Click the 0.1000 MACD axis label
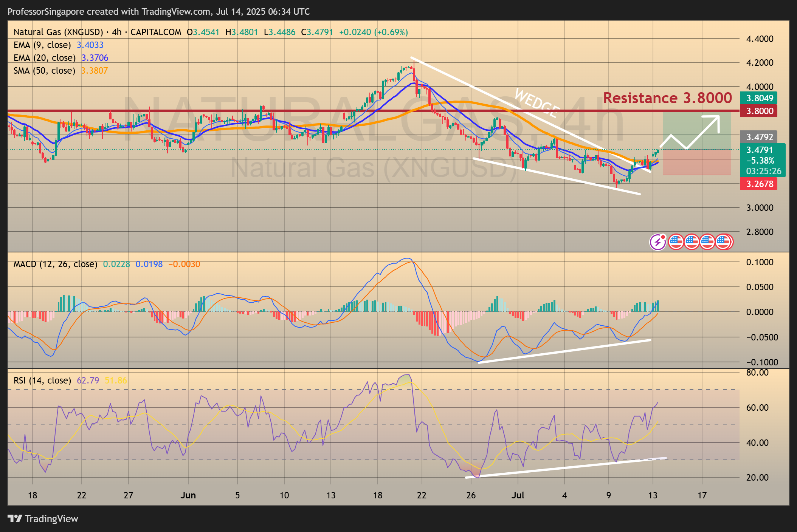The image size is (797, 532). [760, 262]
